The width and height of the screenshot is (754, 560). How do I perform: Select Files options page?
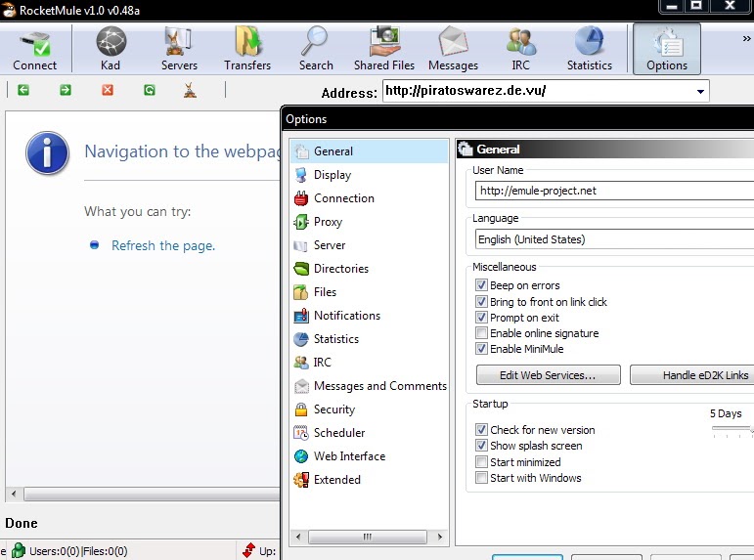tap(369, 292)
